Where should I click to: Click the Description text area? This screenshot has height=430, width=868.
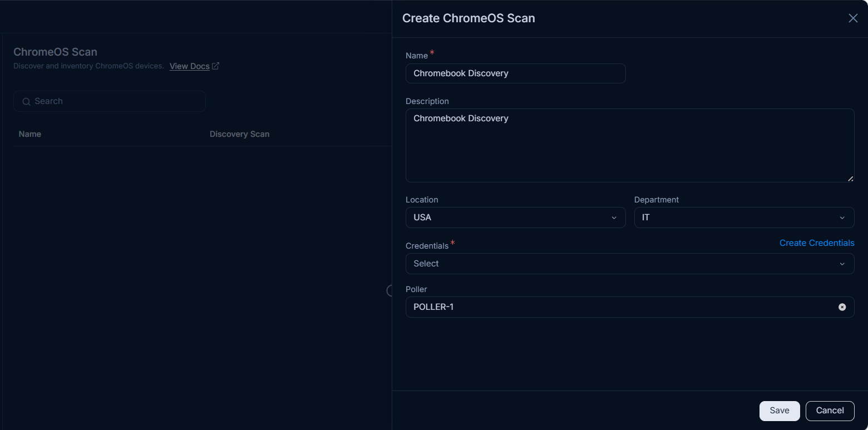point(630,145)
